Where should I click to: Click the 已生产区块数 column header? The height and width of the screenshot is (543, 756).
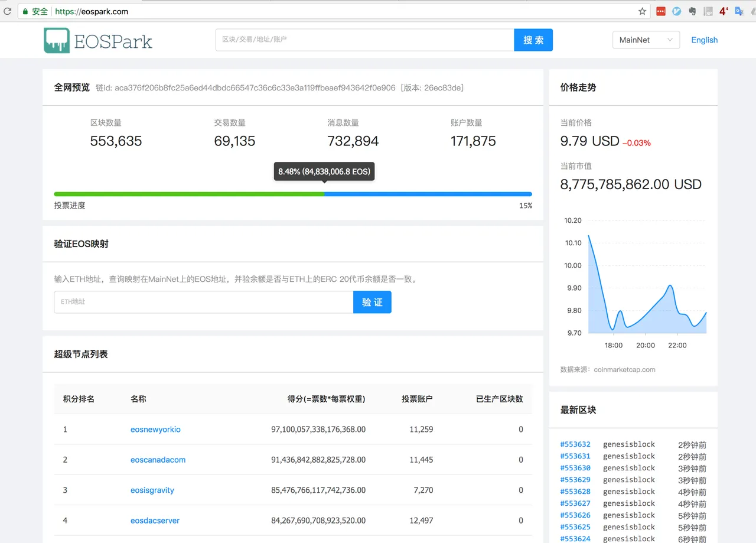click(x=500, y=399)
